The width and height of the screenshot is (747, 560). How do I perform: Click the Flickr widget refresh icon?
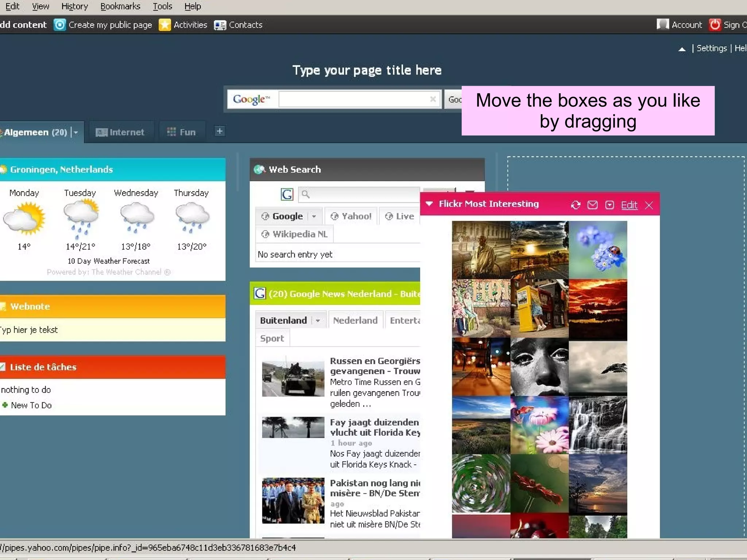click(x=575, y=205)
